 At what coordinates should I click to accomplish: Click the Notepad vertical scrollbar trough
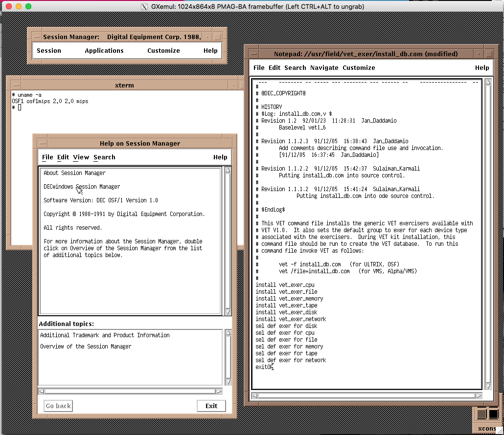(488, 234)
